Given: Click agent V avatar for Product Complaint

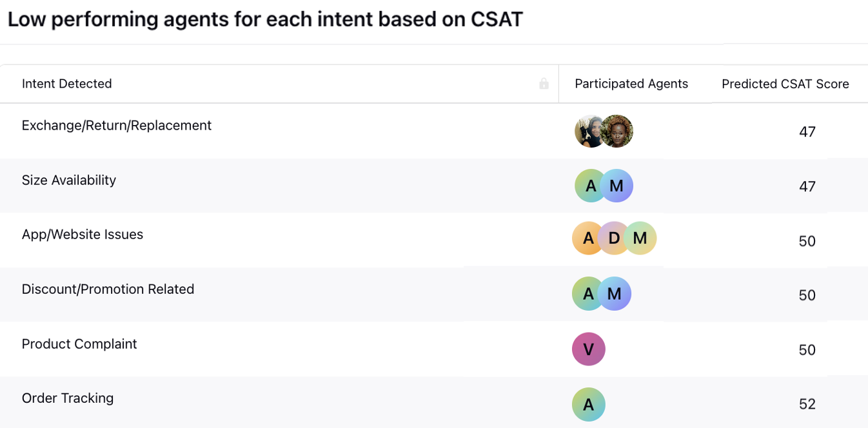Looking at the screenshot, I should 588,349.
